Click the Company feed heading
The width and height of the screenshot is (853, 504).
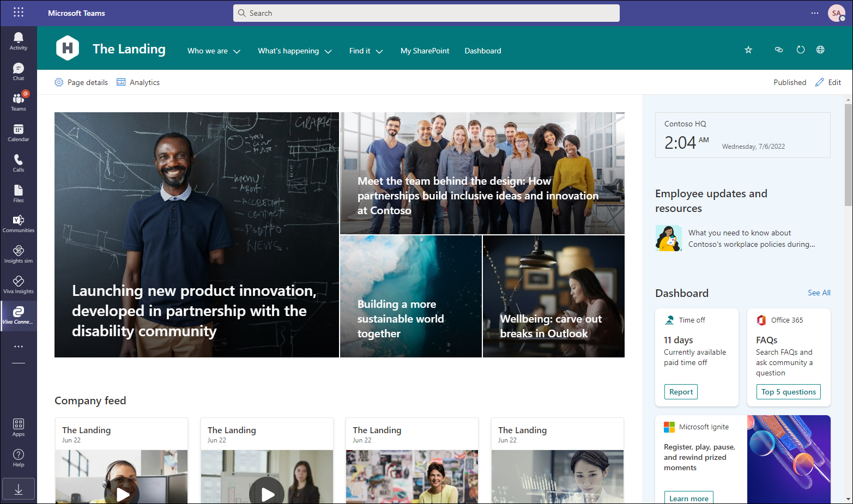90,400
